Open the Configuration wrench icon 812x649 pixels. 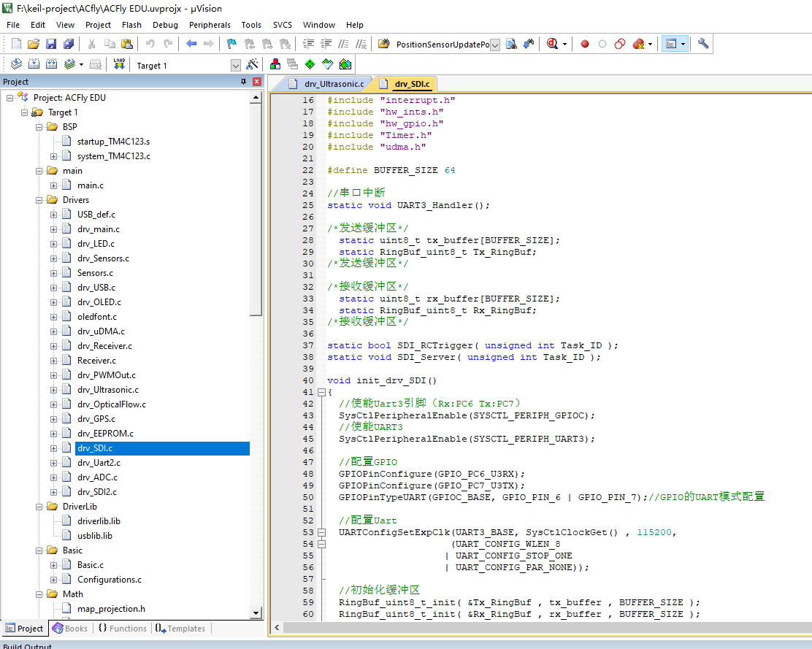(x=703, y=44)
